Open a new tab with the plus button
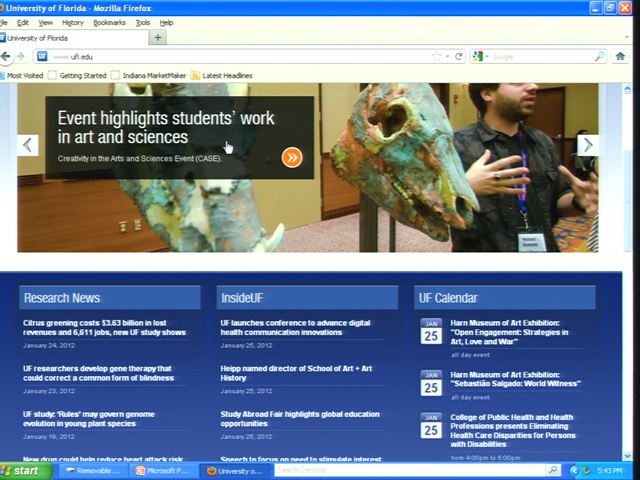Image resolution: width=640 pixels, height=480 pixels. point(158,38)
